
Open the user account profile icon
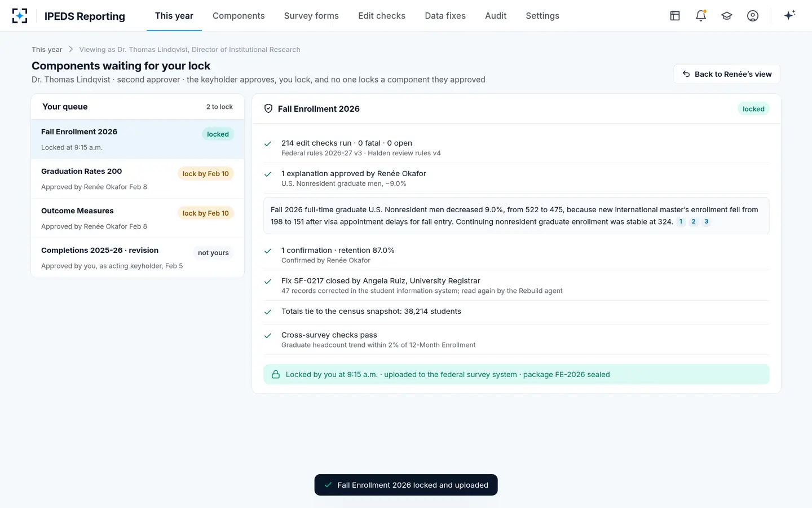pos(753,16)
